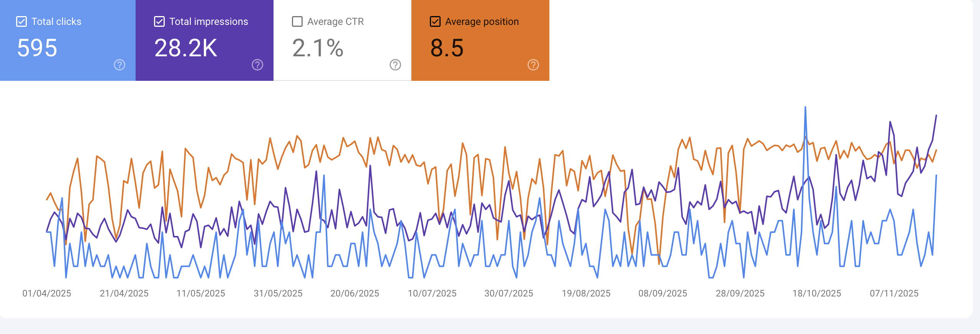This screenshot has width=980, height=334.
Task: Click the 01/04/2025 date label on chart axis
Action: (x=47, y=293)
